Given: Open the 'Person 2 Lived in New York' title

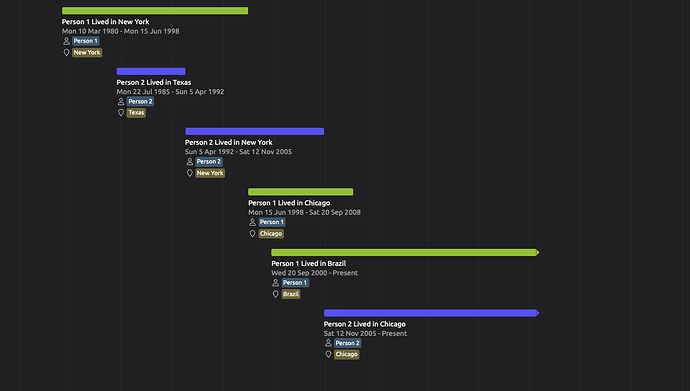Looking at the screenshot, I should click(229, 143).
